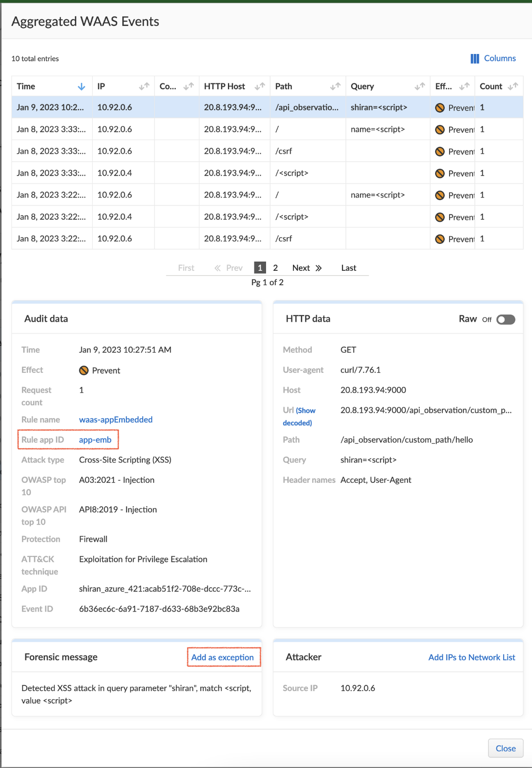Click the Event ID value
This screenshot has height=768, width=532.
[160, 609]
